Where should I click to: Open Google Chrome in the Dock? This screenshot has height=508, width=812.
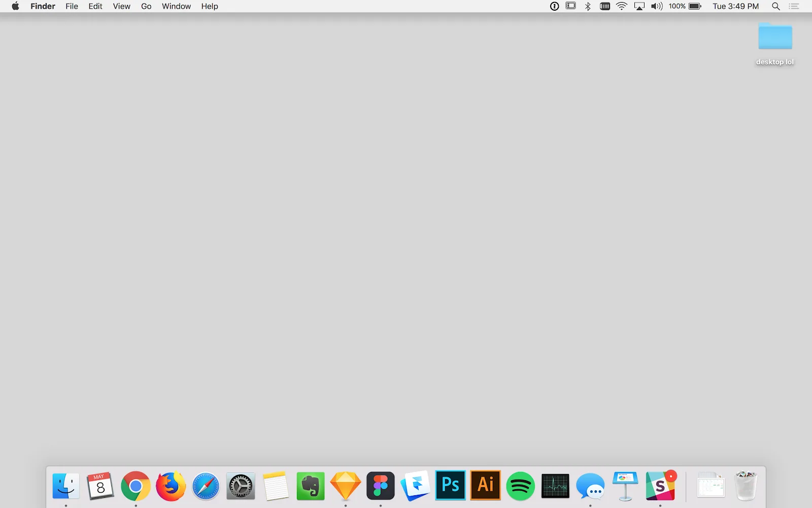point(136,486)
